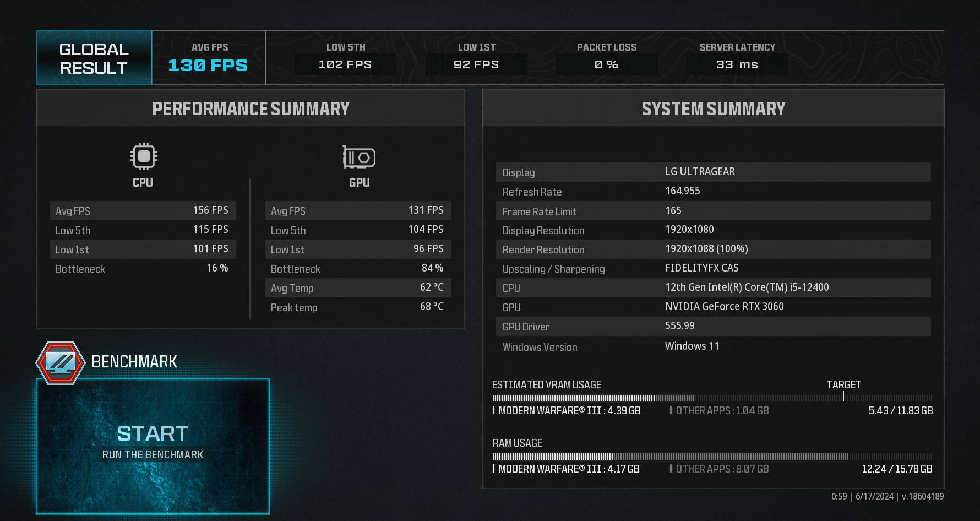Click the Server Latency 33 ms box
This screenshot has width=980, height=521.
[x=737, y=64]
